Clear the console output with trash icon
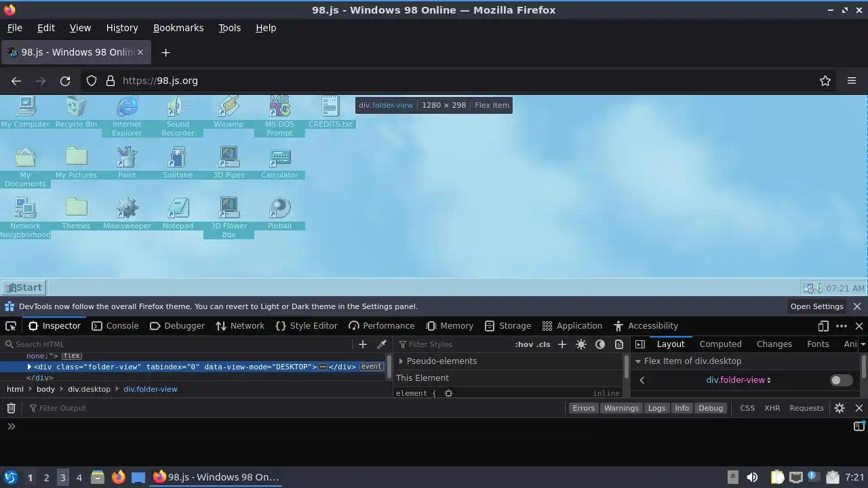Image resolution: width=868 pixels, height=488 pixels. (11, 408)
